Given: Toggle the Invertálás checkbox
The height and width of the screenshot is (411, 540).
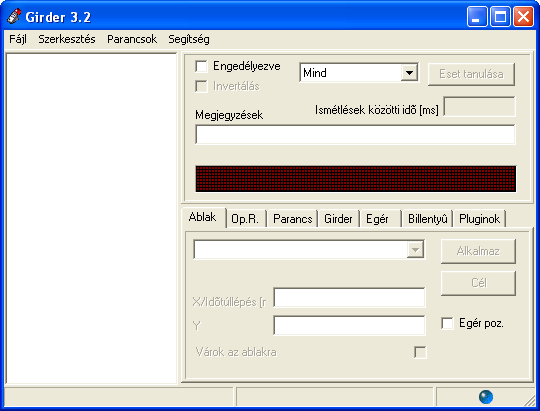Looking at the screenshot, I should tap(201, 86).
